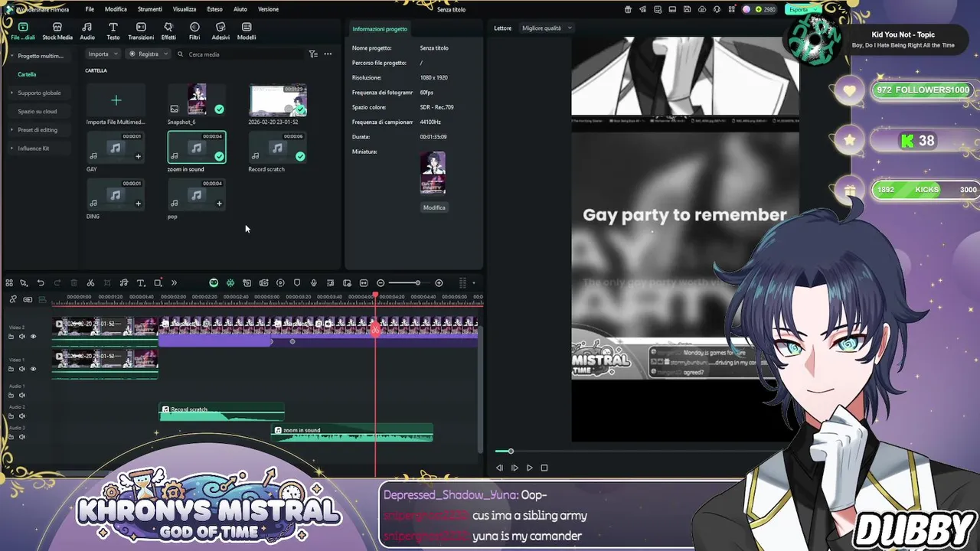
Task: Click the gift icon in title bar
Action: pyautogui.click(x=628, y=9)
